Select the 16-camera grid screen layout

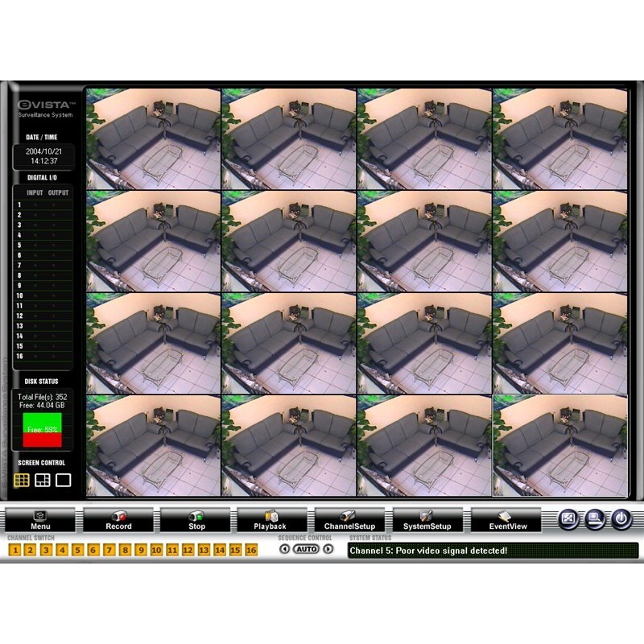tap(22, 481)
